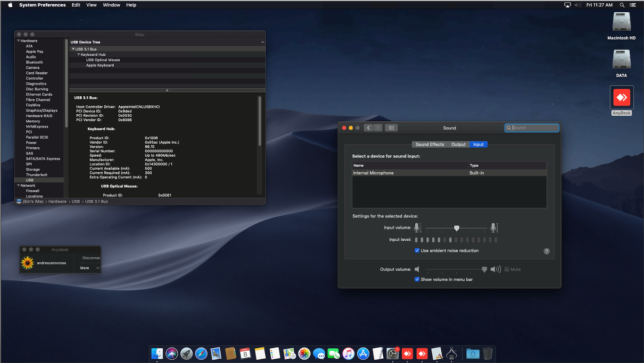Open Safari compass icon in Dock

click(x=201, y=353)
